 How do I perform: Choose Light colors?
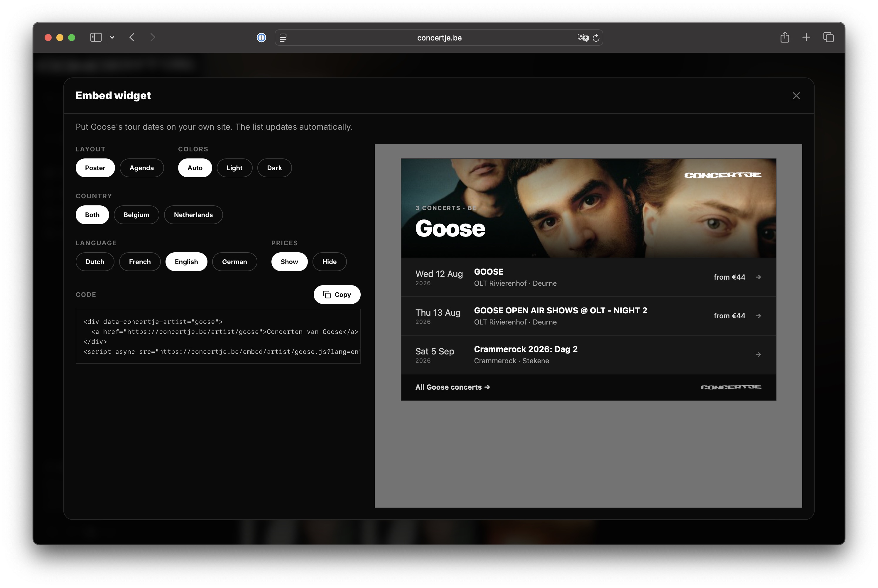click(234, 168)
